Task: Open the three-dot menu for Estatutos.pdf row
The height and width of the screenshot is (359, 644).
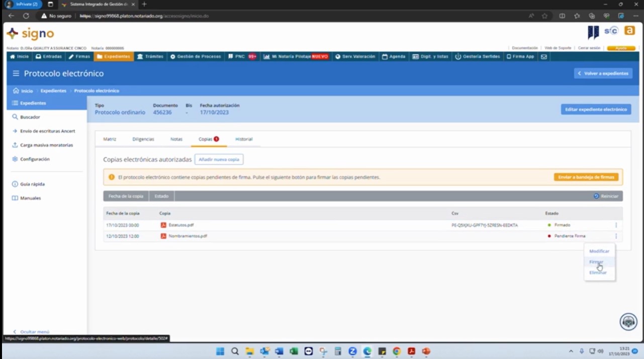Action: click(616, 225)
